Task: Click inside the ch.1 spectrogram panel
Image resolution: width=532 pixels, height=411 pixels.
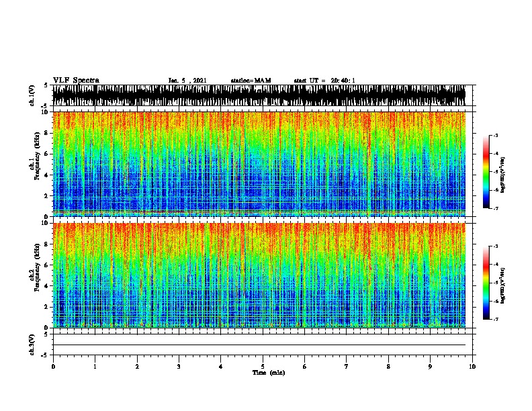Action: 259,164
